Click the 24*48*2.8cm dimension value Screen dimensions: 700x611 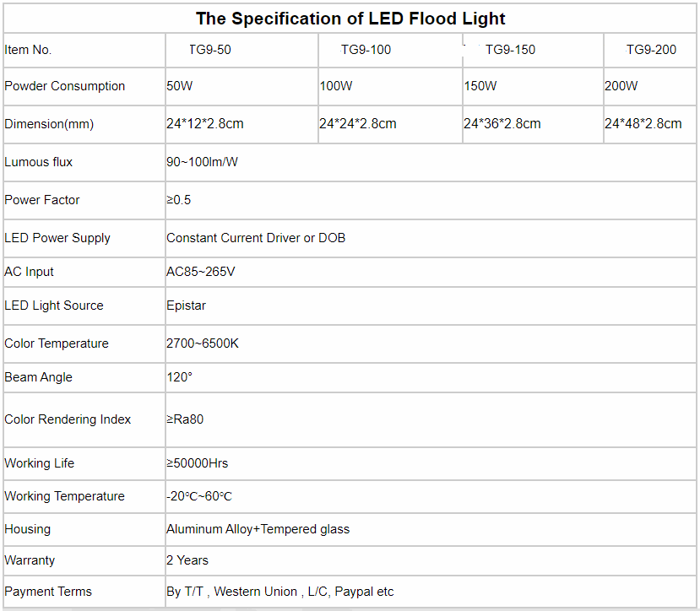(643, 124)
